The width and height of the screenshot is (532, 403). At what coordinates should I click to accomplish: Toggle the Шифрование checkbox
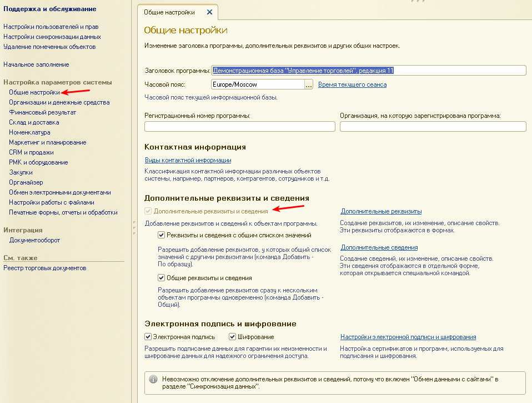pos(233,337)
